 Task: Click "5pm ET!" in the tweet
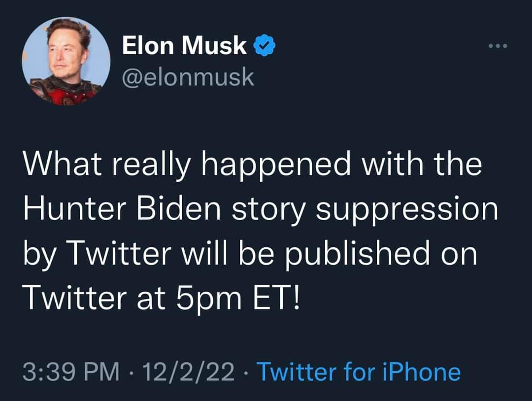coord(232,298)
